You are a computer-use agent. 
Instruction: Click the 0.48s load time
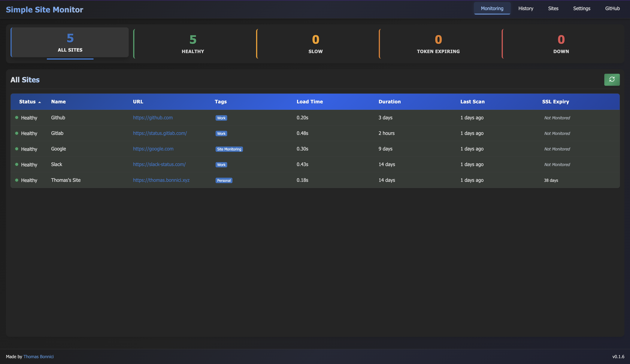(x=302, y=133)
